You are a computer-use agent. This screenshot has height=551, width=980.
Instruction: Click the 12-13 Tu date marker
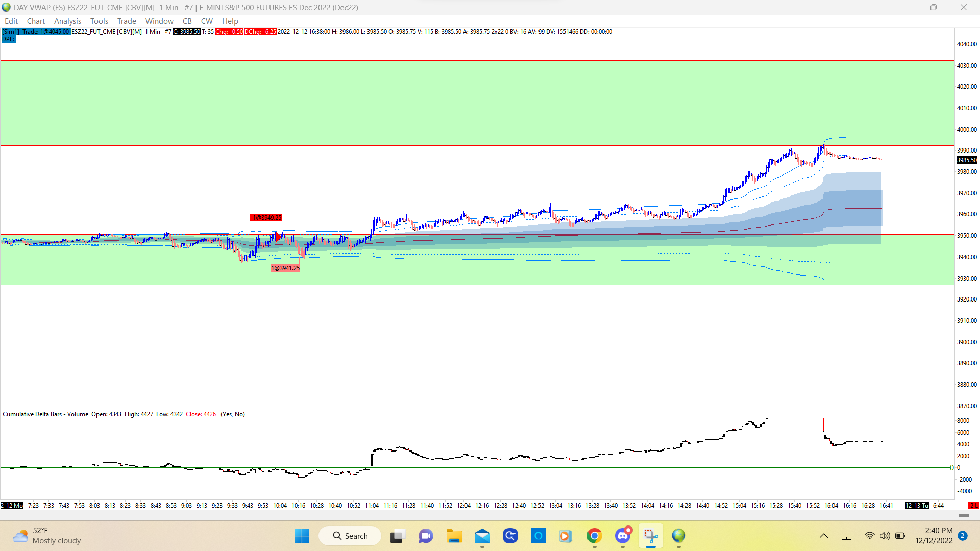(917, 506)
